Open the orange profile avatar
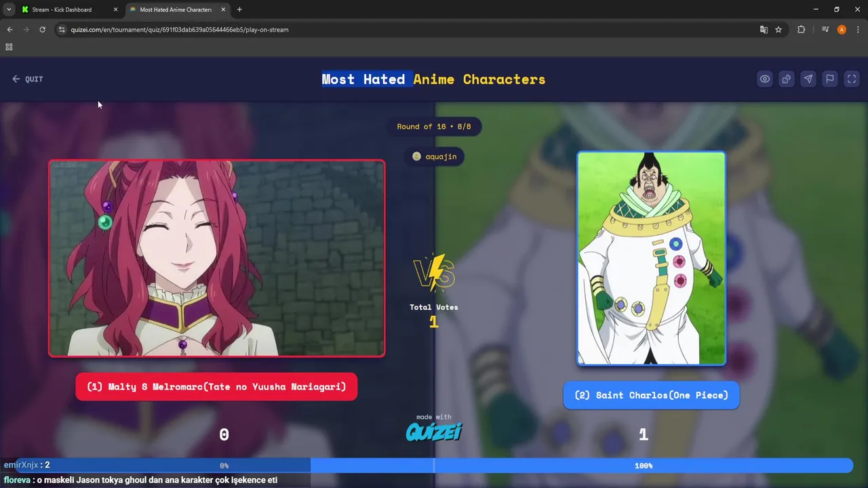Image resolution: width=868 pixels, height=488 pixels. (842, 30)
